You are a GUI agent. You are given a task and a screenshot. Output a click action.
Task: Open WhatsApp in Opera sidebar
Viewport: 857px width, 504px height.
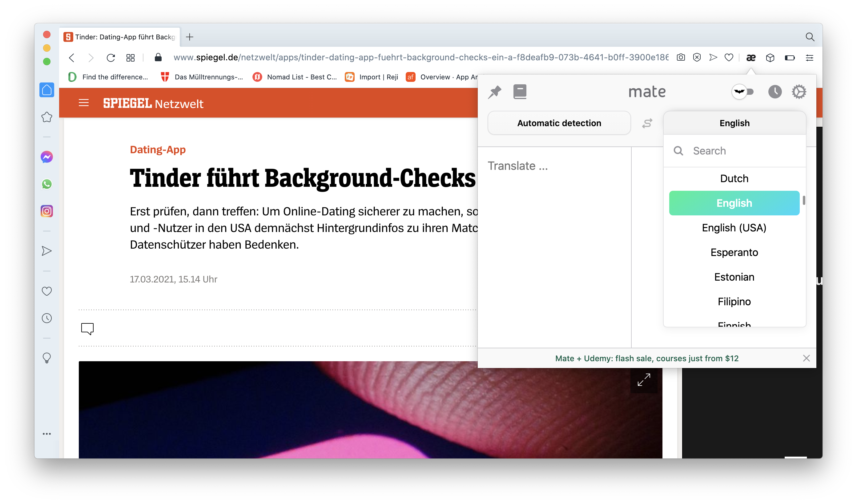click(46, 184)
